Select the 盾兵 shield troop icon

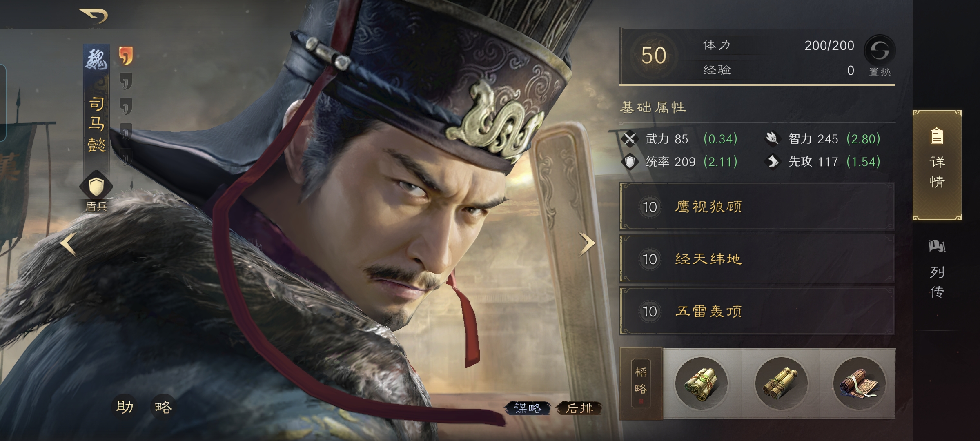(x=96, y=186)
